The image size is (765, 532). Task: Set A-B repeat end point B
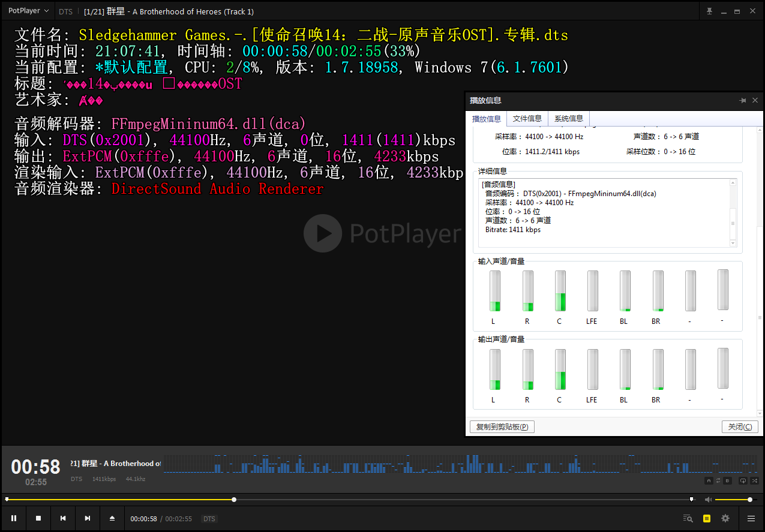click(728, 480)
